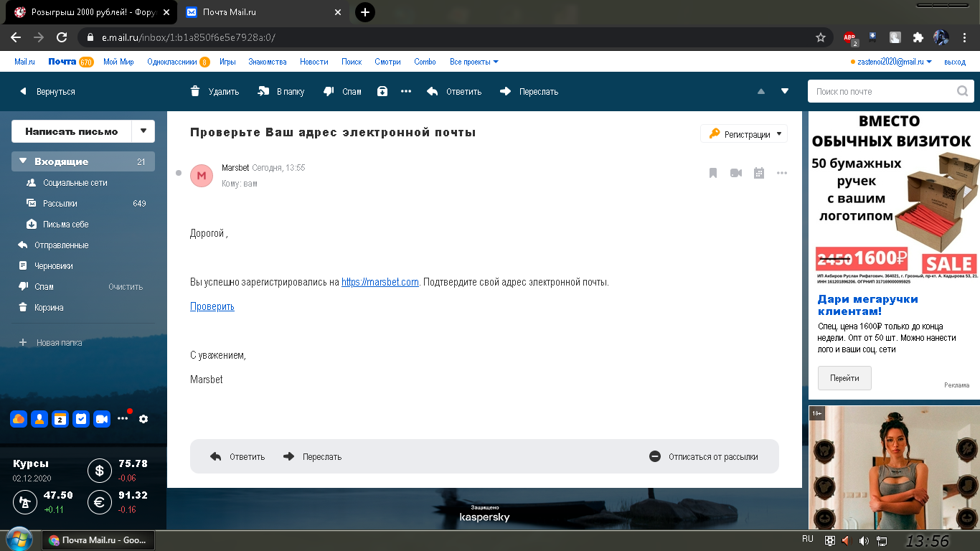This screenshot has height=551, width=980.
Task: Expand the Все проекты dropdown
Action: [474, 62]
